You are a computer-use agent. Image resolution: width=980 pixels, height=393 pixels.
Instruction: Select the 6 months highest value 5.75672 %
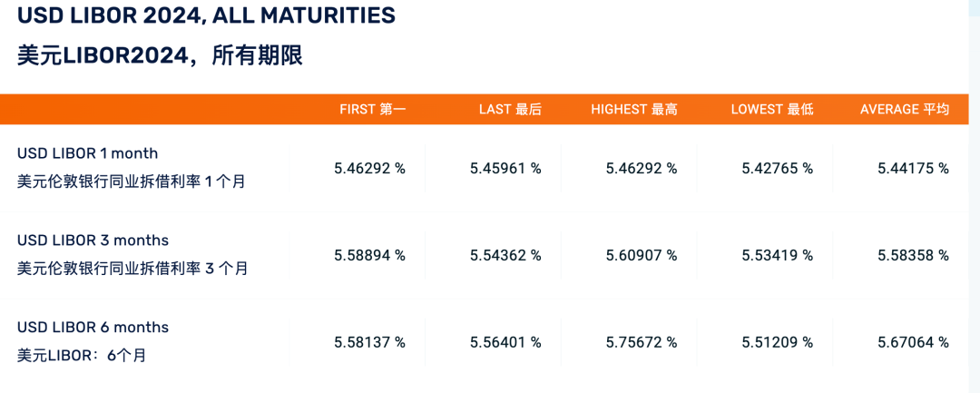642,342
